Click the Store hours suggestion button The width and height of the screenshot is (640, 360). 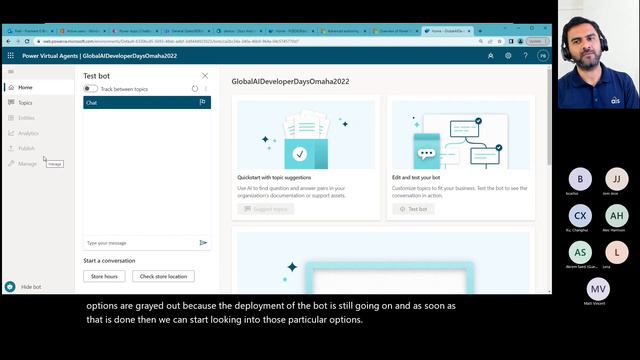104,276
